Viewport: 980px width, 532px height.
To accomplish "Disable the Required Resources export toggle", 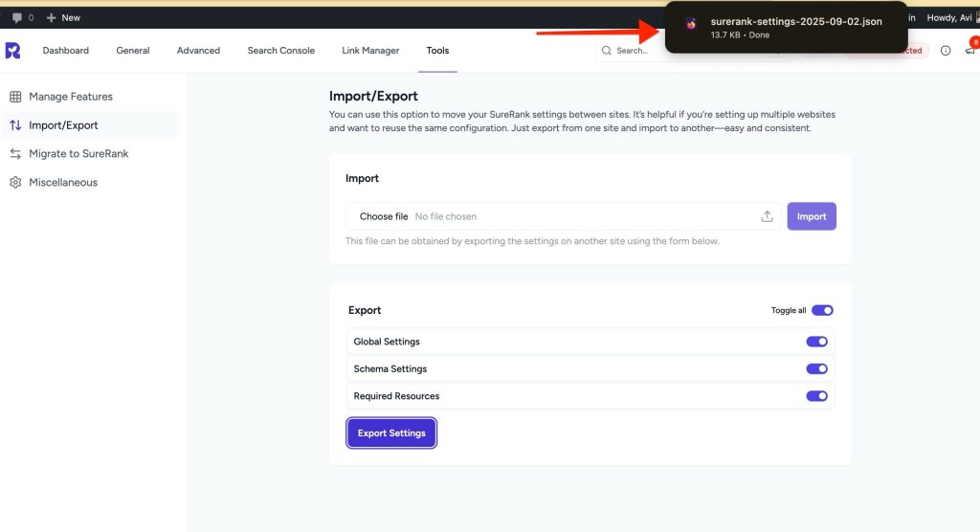I will click(816, 396).
